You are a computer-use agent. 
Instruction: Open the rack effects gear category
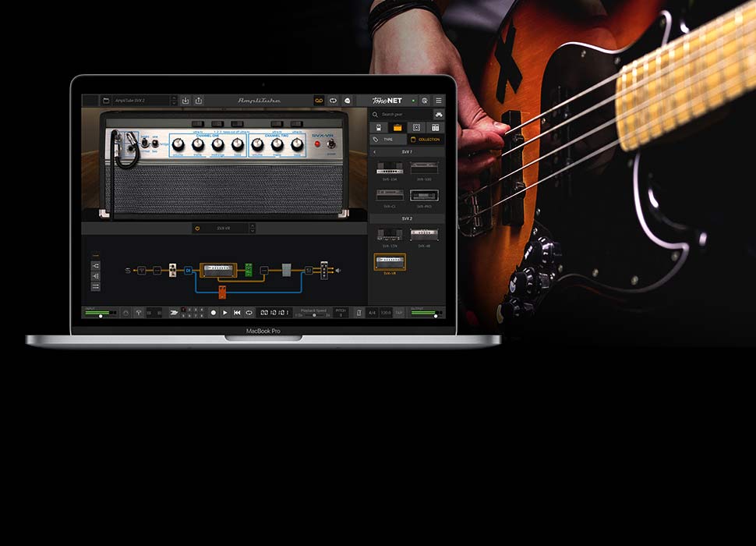pos(436,128)
